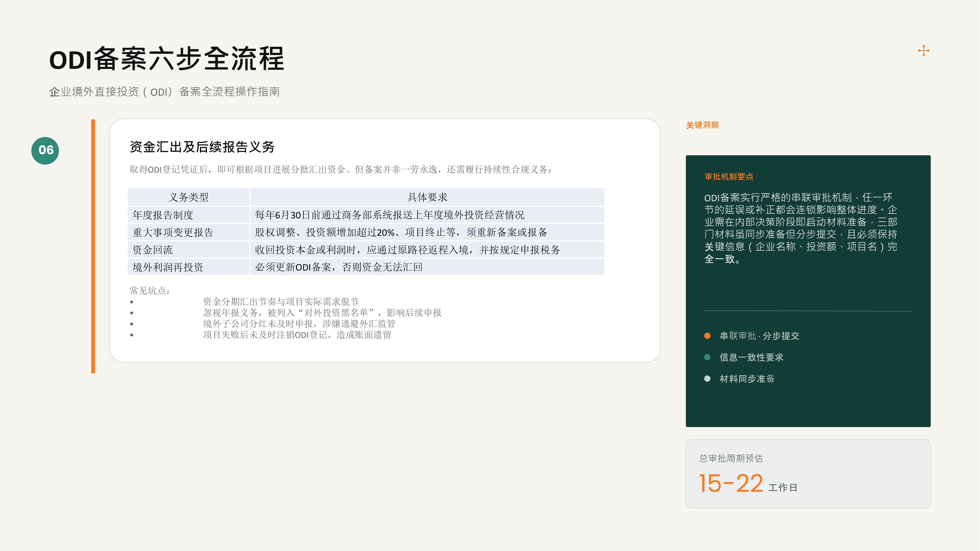The width and height of the screenshot is (980, 551).
Task: Select the 义务类型 table header
Action: [188, 197]
